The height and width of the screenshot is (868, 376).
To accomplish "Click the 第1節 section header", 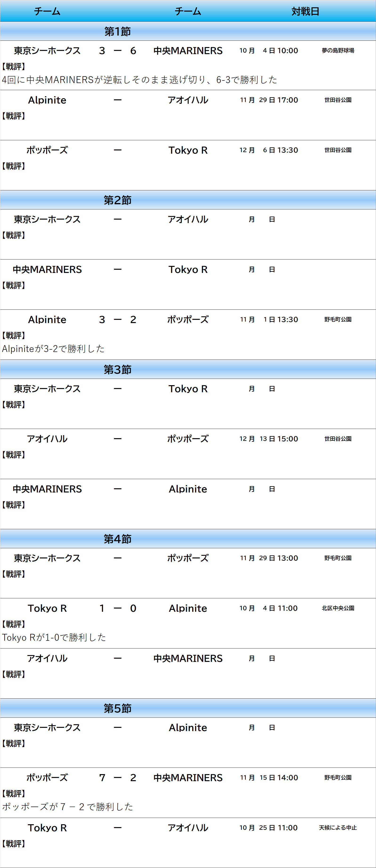I will click(117, 31).
